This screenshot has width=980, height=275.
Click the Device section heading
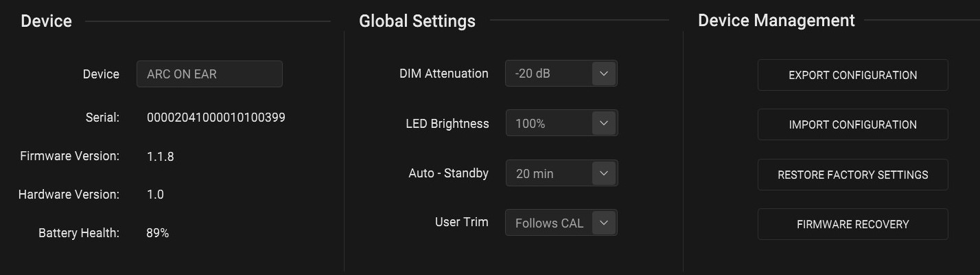(46, 21)
